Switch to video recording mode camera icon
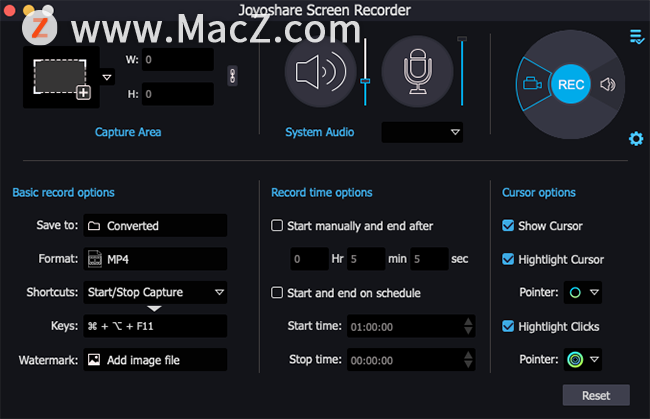The image size is (650, 419). click(x=532, y=84)
